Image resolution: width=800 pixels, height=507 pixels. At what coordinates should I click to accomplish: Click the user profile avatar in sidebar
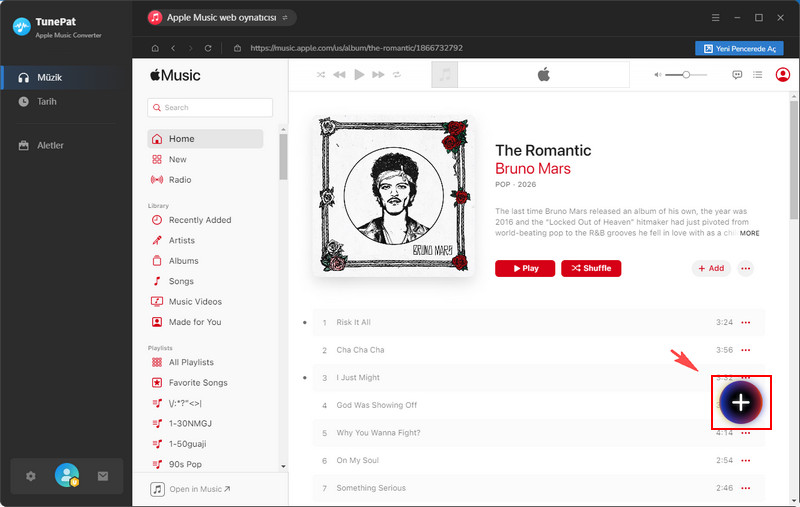click(x=67, y=476)
